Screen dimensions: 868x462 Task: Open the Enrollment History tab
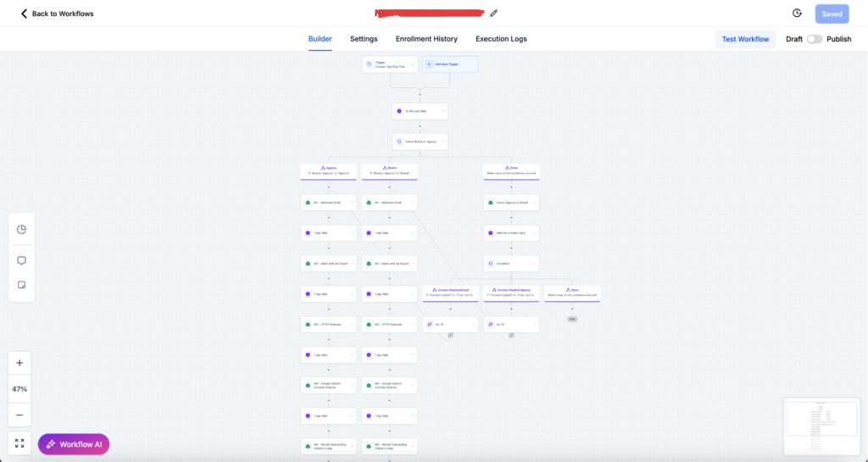[x=426, y=39]
